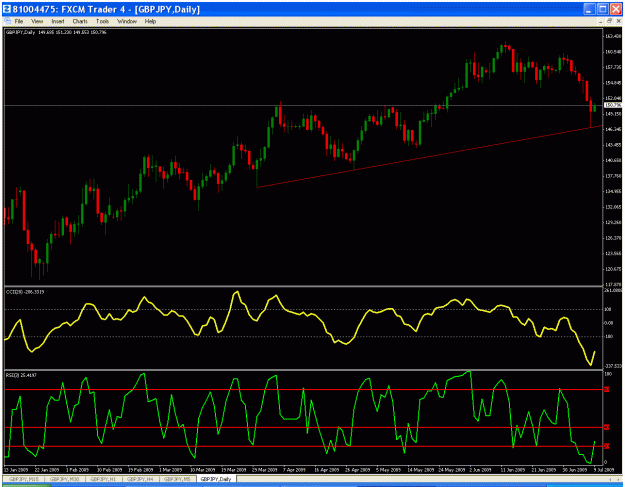Switch to the GBPJPY,H1 chart tab

103,479
